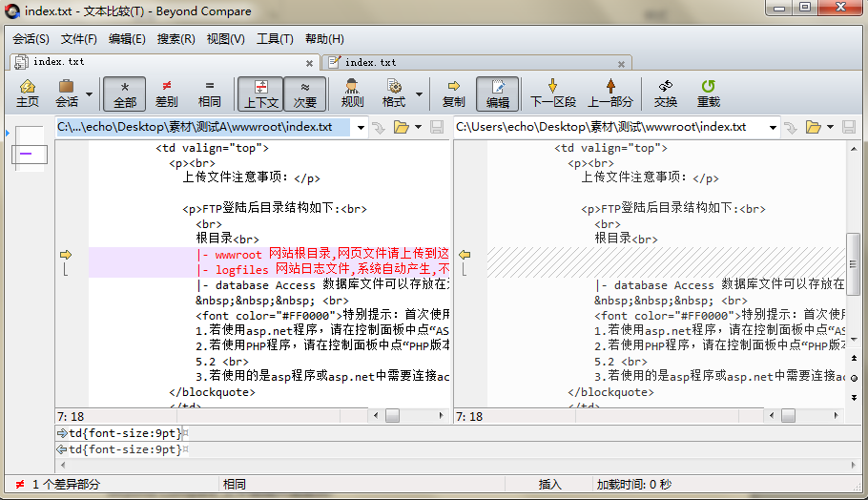The width and height of the screenshot is (868, 500).
Task: Click the next difference double-down arrow
Action: click(854, 397)
